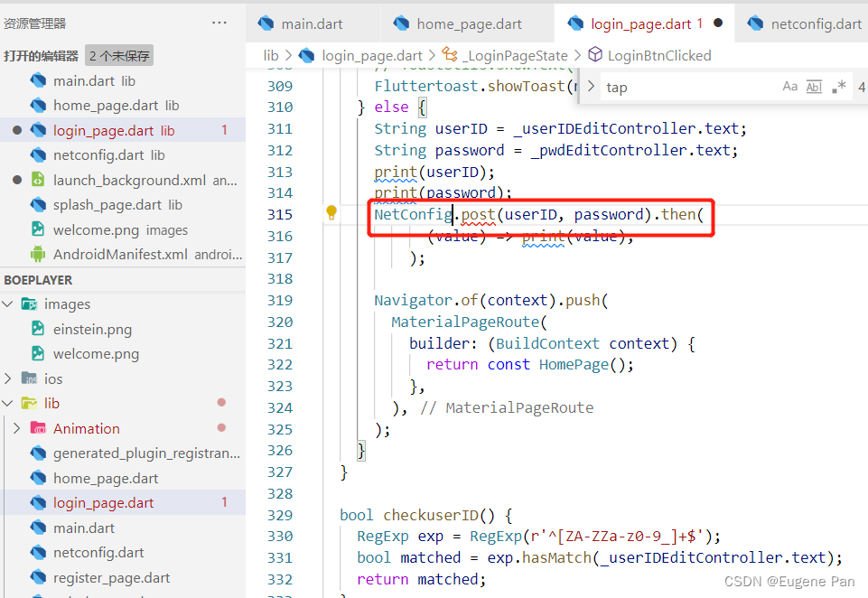Toggle match case in the search widget

790,86
